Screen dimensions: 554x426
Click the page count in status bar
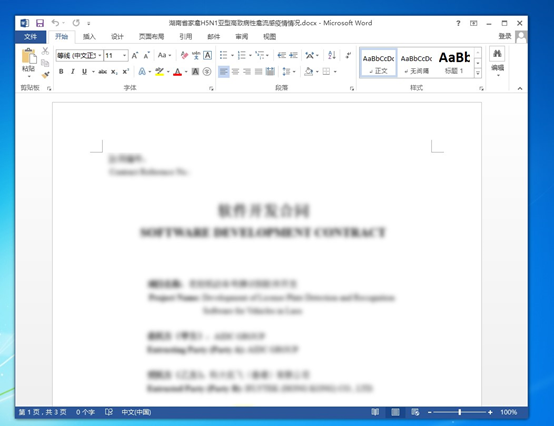[42, 412]
